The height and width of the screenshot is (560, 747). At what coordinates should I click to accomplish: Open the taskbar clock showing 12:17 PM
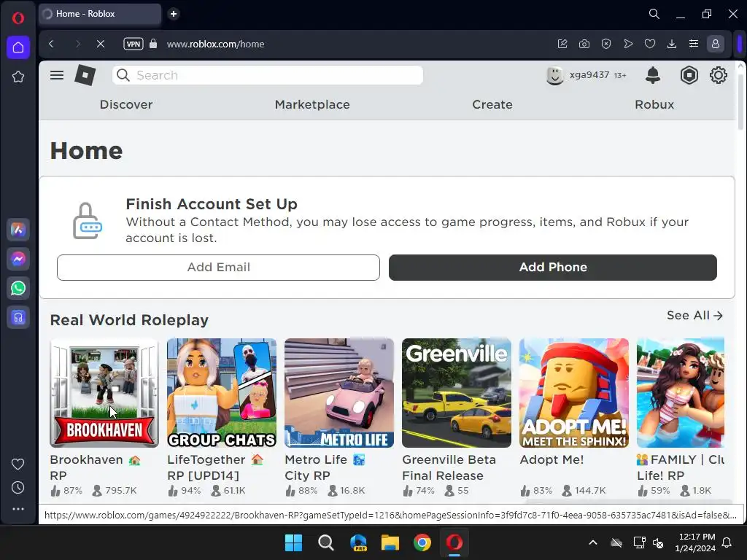click(x=695, y=542)
